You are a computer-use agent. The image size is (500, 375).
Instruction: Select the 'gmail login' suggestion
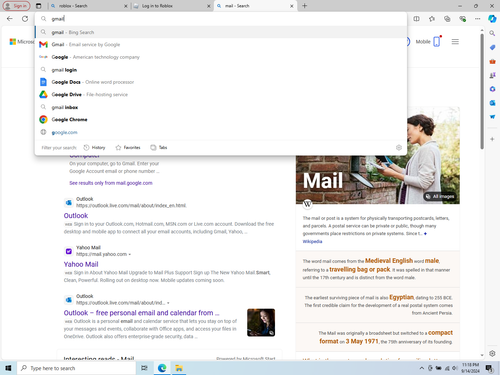coord(221,70)
